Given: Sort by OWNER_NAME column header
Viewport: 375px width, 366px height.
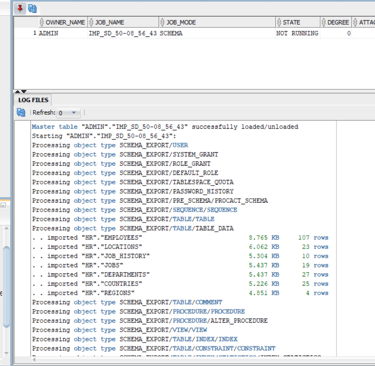Looking at the screenshot, I should click(63, 22).
